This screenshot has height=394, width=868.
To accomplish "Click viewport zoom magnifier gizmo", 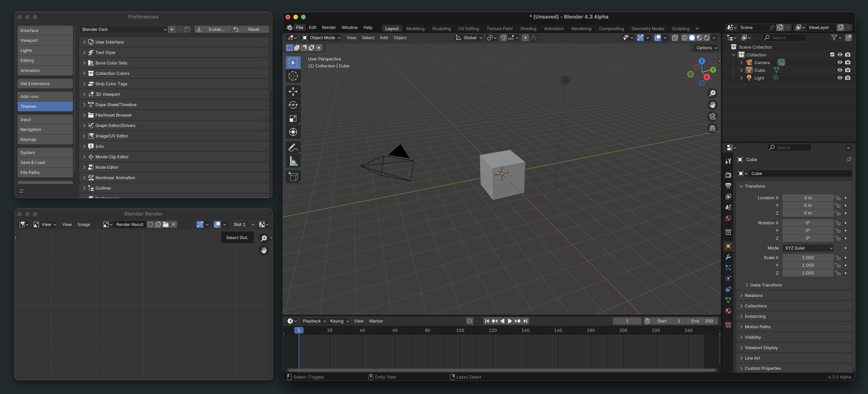I will tap(712, 93).
